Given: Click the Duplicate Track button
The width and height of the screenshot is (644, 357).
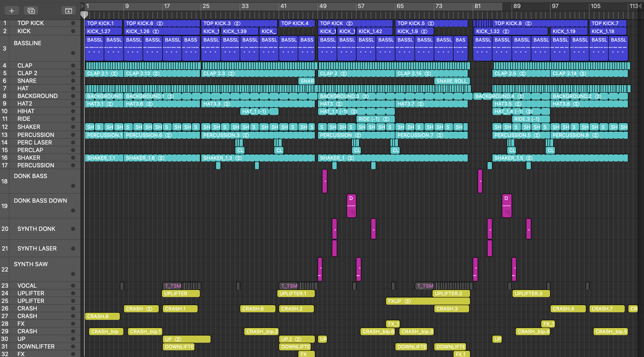Looking at the screenshot, I should (x=31, y=11).
